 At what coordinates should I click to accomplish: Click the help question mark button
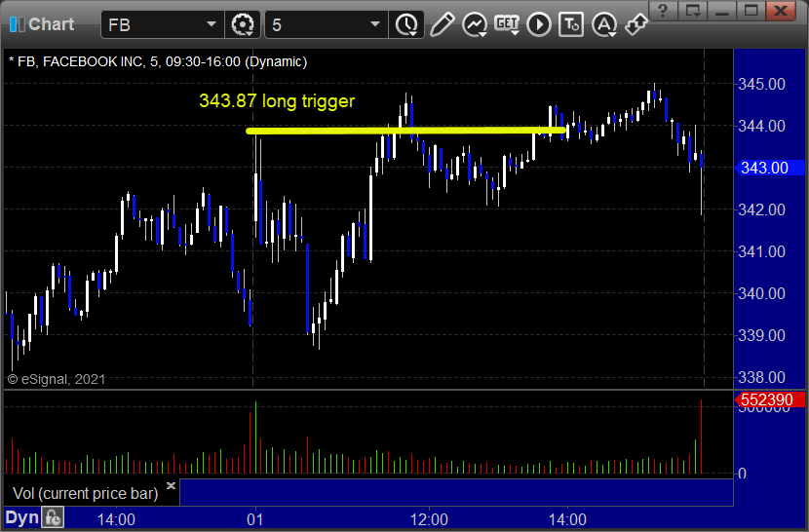coord(663,10)
